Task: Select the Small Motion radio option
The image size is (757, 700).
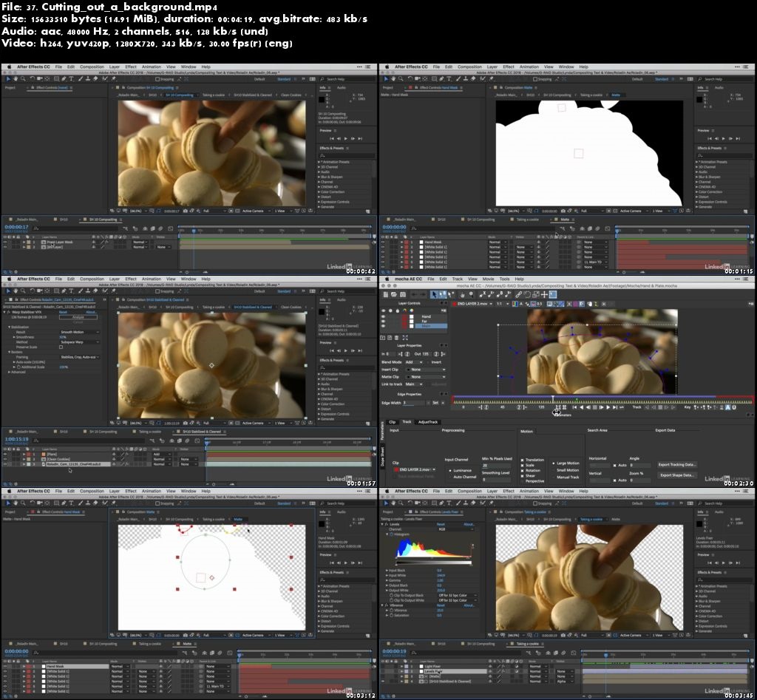Action: [554, 470]
